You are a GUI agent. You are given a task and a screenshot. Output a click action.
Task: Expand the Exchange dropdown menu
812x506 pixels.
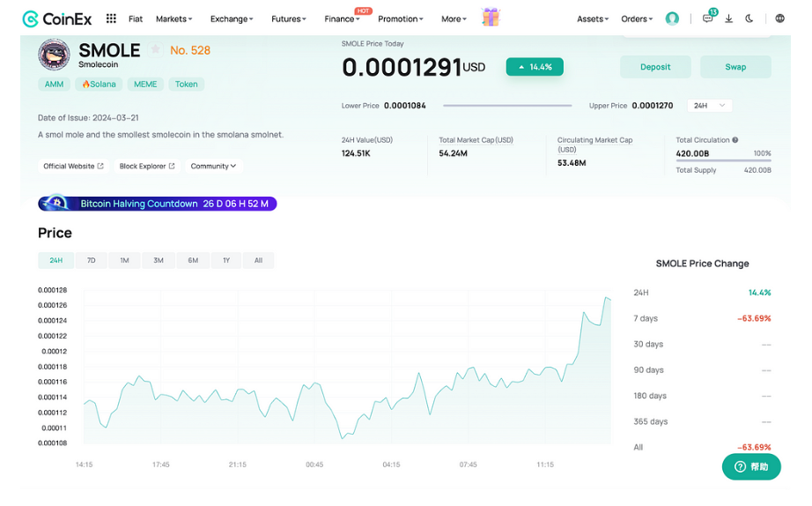pyautogui.click(x=232, y=19)
